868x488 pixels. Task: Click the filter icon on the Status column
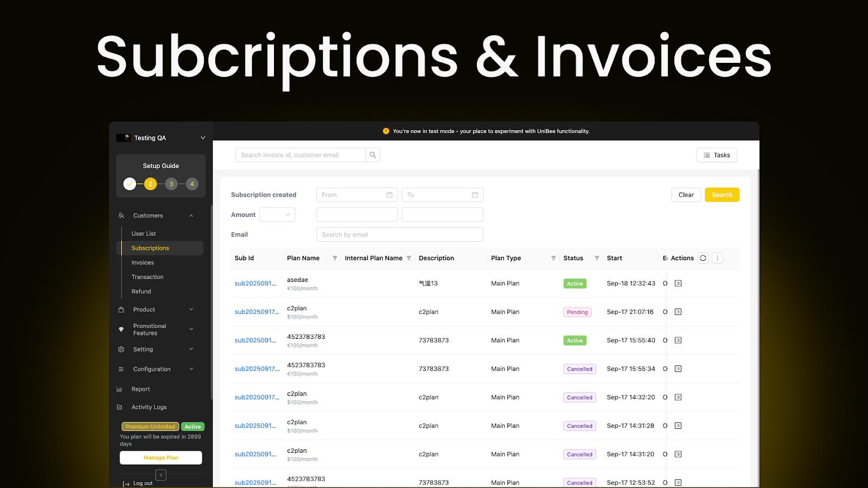(x=597, y=258)
